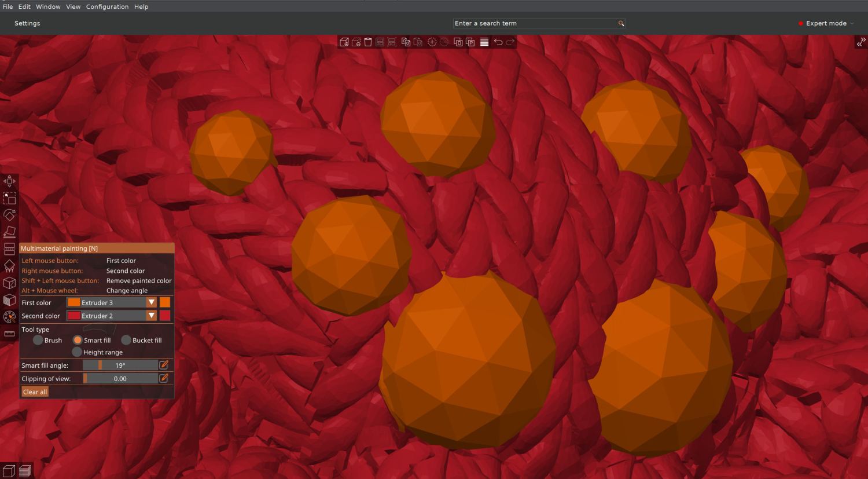Click the 'Right mouse button:' label

click(x=52, y=271)
